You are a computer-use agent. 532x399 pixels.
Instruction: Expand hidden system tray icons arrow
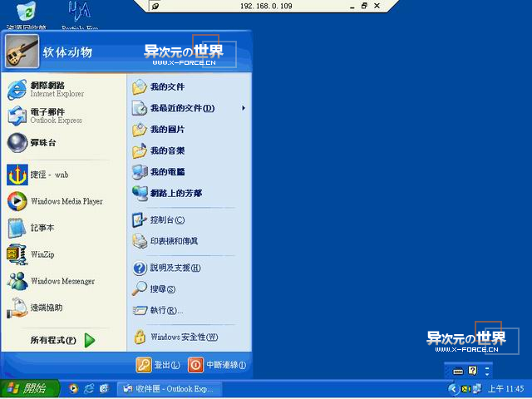[x=452, y=389]
